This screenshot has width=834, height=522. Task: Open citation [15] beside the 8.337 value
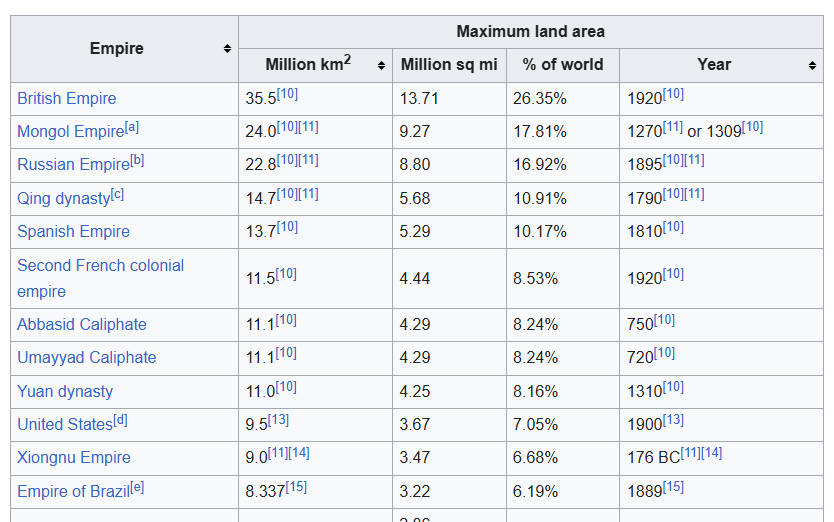coord(296,487)
